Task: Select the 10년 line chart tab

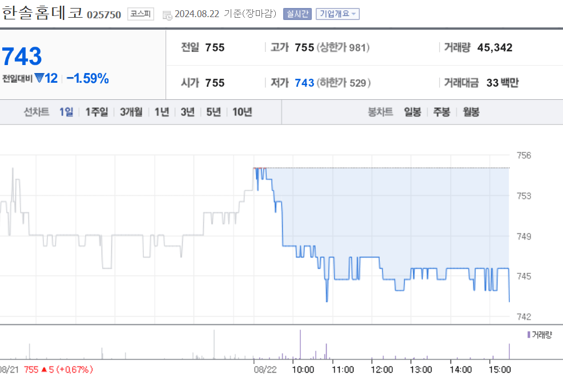Action: point(242,112)
